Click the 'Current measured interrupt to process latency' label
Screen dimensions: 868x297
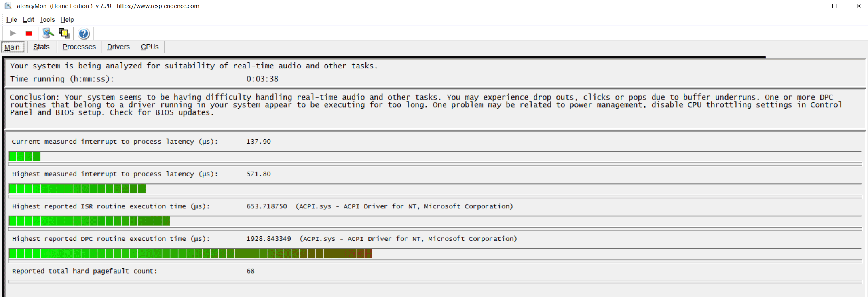pos(115,142)
